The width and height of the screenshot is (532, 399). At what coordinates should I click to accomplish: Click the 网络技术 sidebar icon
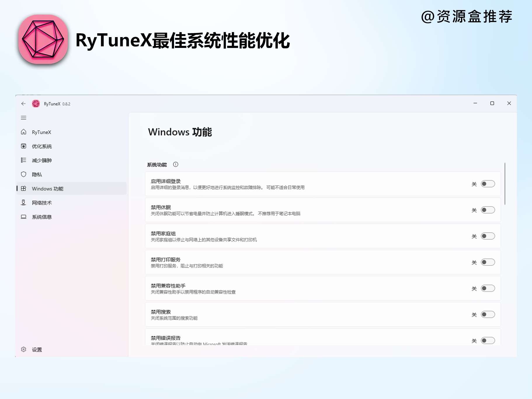(x=23, y=203)
